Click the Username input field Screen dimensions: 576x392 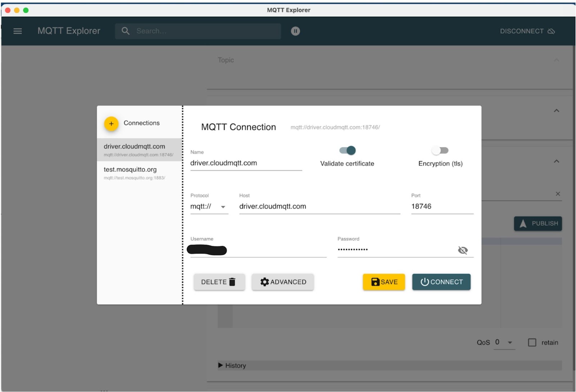(x=258, y=250)
